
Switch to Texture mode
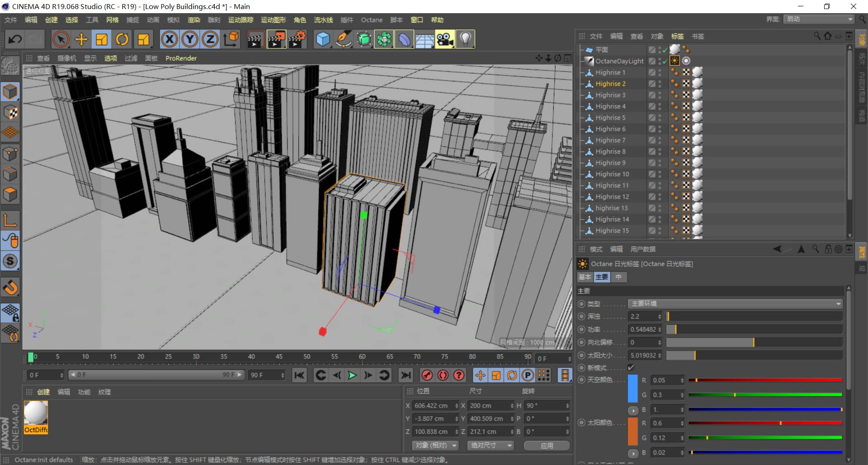click(10, 113)
